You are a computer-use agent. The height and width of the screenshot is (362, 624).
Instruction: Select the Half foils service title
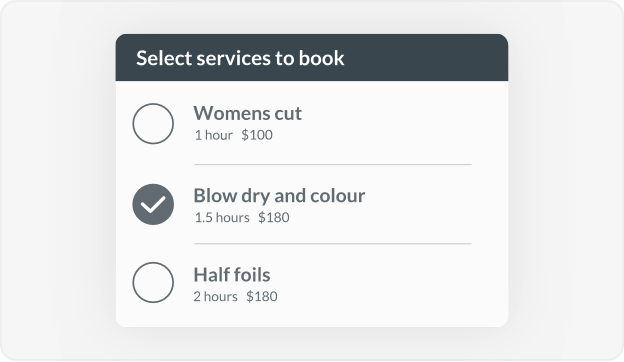232,275
